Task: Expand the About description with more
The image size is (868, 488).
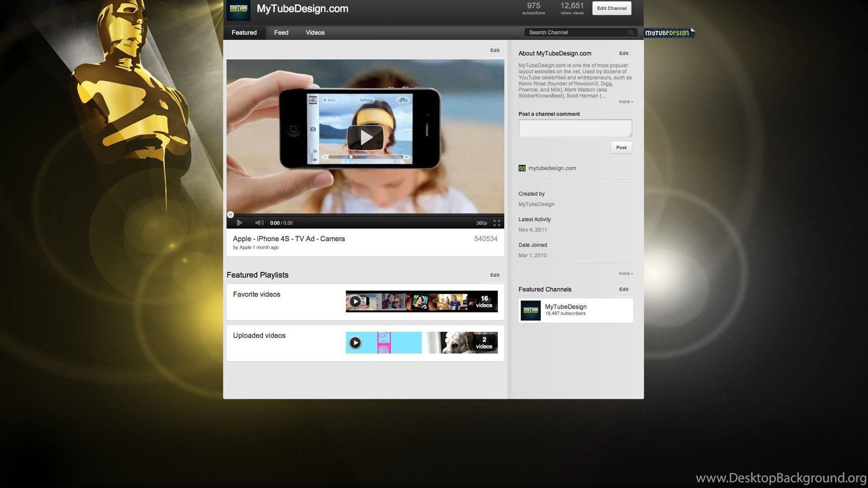Action: (x=626, y=102)
